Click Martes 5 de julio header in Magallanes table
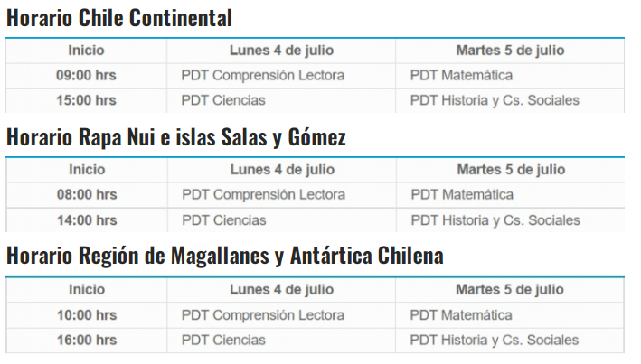Screen dimensions: 641x364 [x=510, y=290]
